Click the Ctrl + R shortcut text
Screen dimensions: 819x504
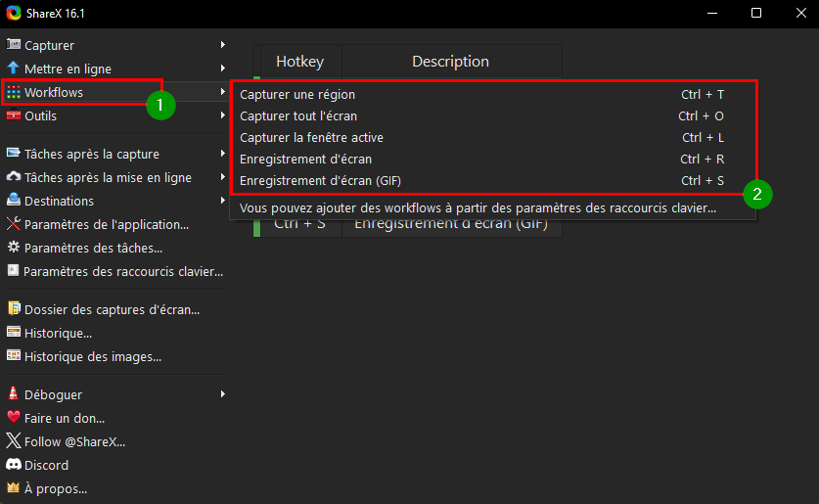(x=702, y=159)
